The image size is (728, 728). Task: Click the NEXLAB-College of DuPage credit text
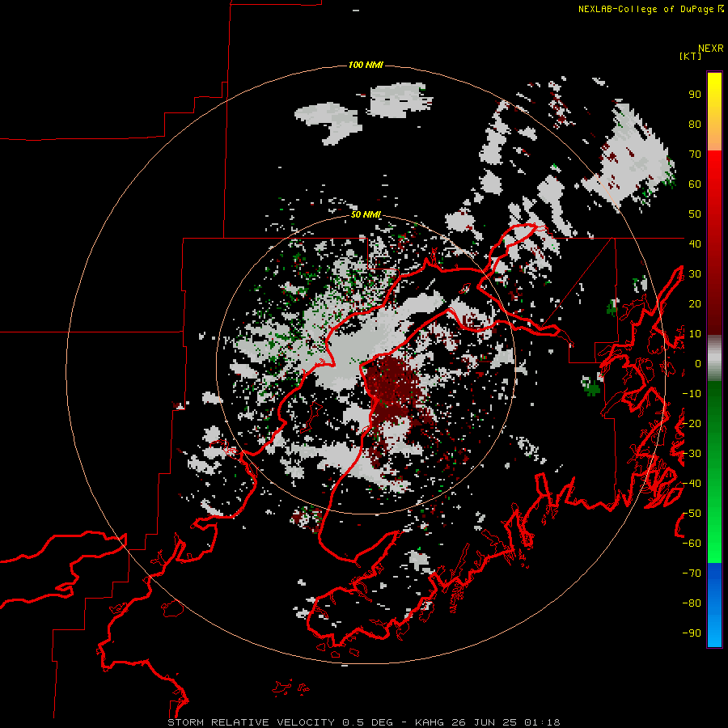(650, 9)
